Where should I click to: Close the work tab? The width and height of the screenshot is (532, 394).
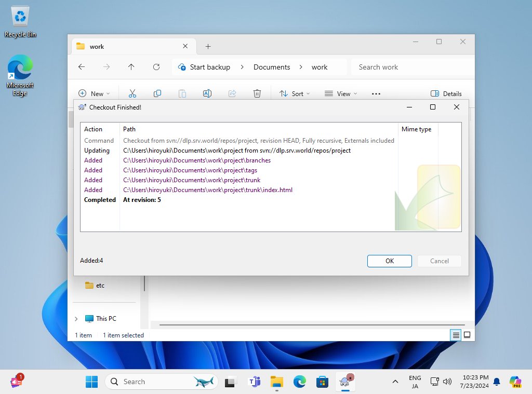pyautogui.click(x=185, y=46)
